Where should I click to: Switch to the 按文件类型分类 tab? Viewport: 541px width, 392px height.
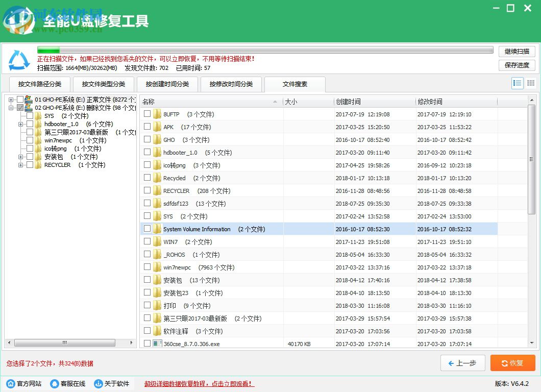coord(104,85)
